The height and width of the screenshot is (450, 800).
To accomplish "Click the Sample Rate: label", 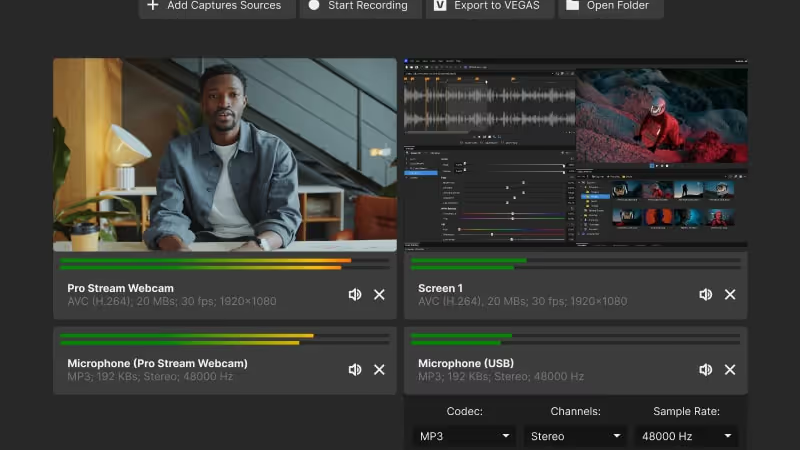I will pyautogui.click(x=686, y=411).
